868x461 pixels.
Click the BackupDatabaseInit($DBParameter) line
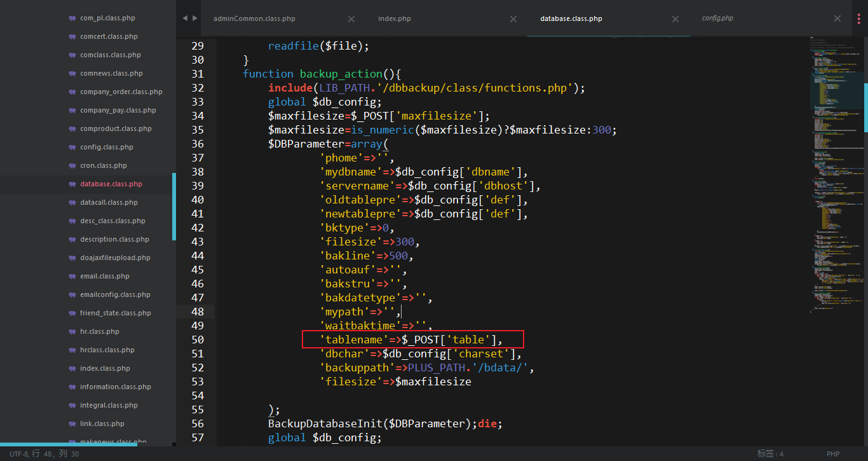pyautogui.click(x=386, y=423)
